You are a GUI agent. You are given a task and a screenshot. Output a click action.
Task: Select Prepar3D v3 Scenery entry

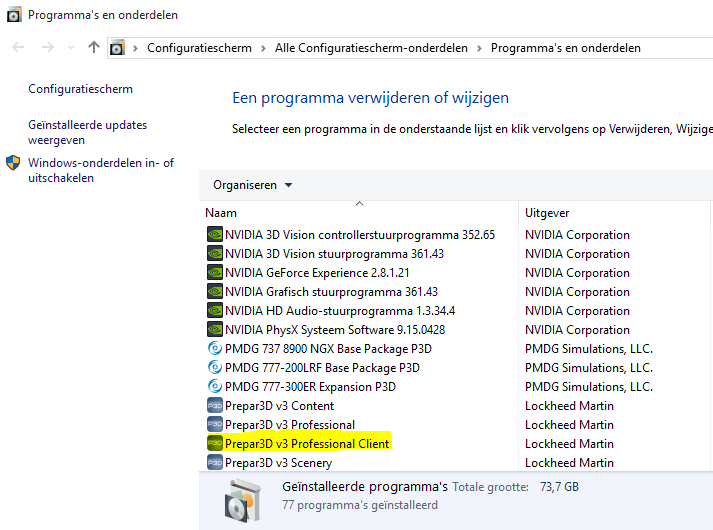pos(278,463)
